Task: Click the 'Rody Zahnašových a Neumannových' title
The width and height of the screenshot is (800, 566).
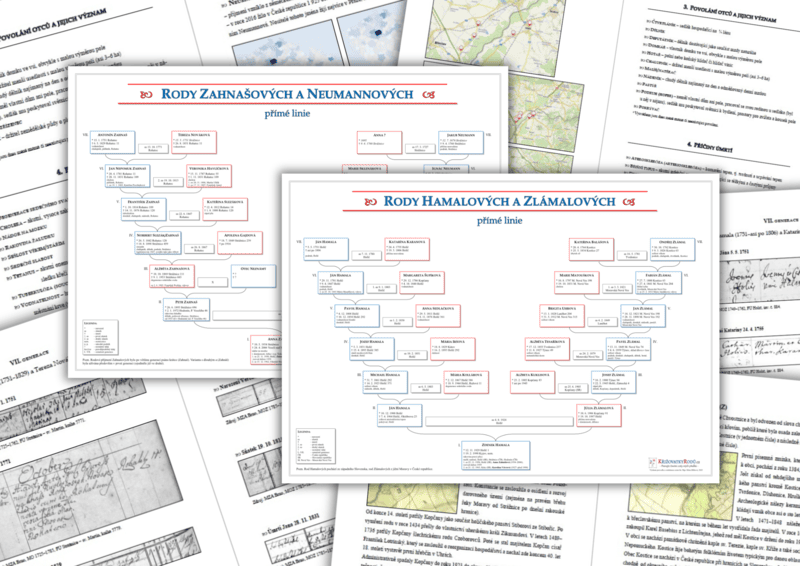Action: tap(287, 94)
